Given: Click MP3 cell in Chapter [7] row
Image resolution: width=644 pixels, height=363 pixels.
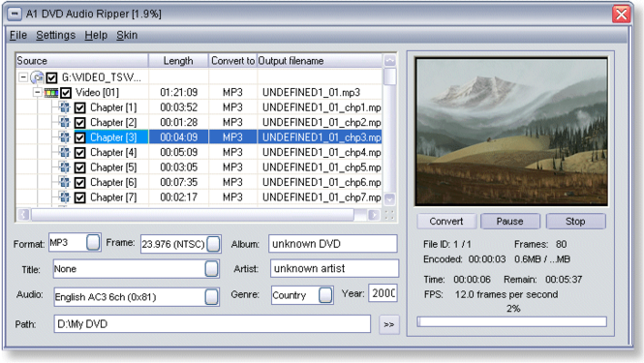Looking at the screenshot, I should click(x=232, y=197).
